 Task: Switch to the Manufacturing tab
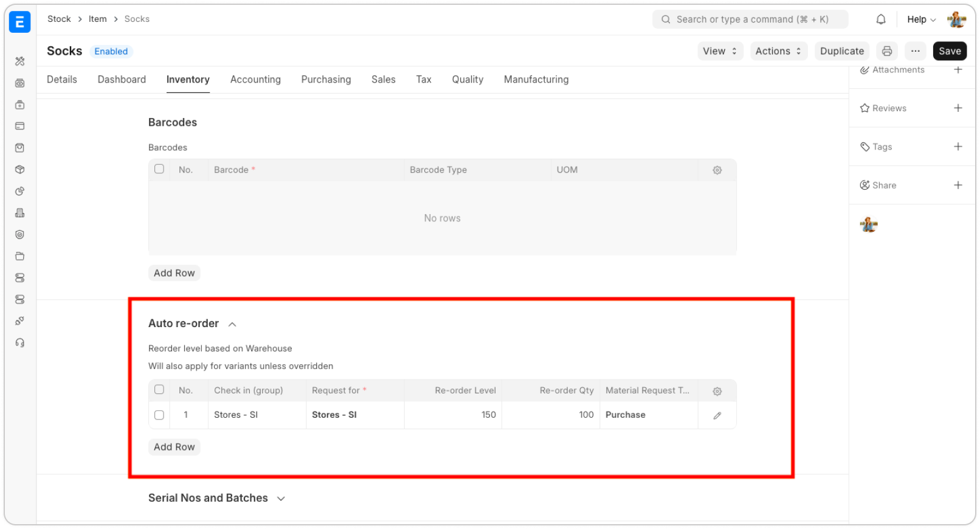(536, 80)
